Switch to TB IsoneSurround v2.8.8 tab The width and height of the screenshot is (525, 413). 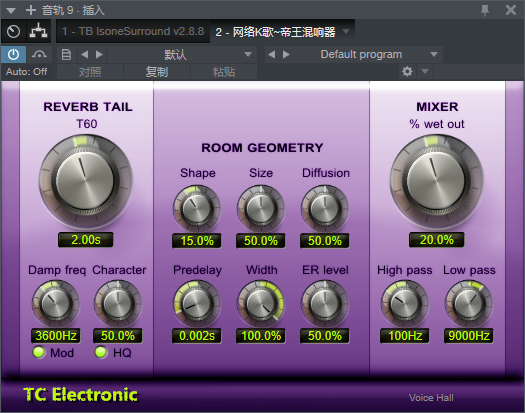(x=133, y=31)
